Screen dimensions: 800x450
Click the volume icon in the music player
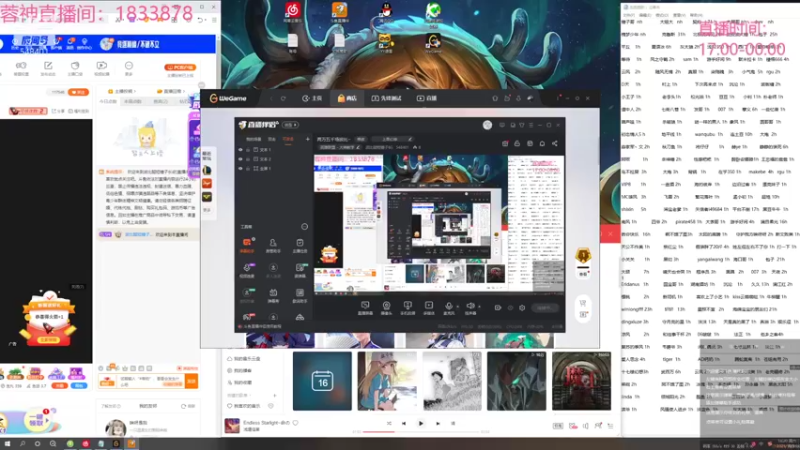tap(585, 426)
